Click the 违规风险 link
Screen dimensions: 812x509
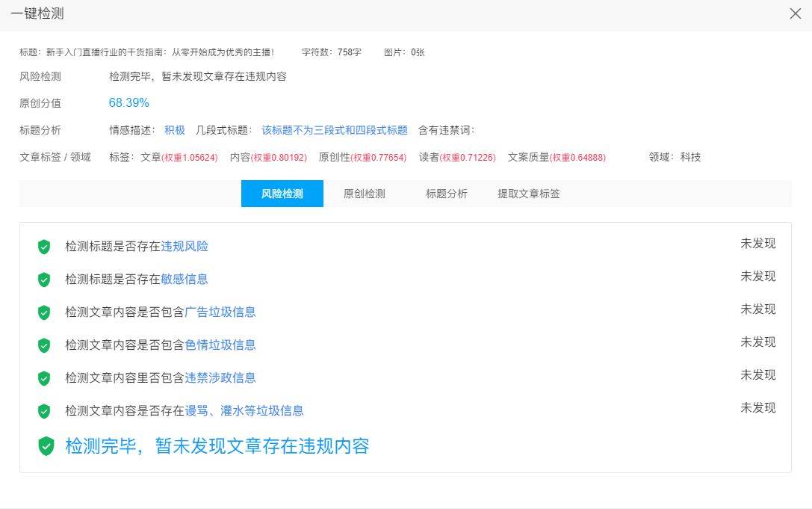(185, 246)
